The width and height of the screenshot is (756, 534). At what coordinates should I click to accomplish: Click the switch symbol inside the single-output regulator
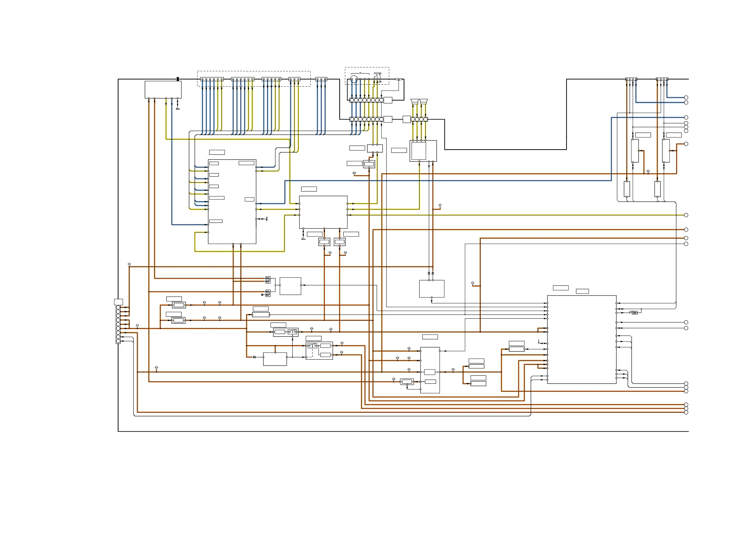292,332
